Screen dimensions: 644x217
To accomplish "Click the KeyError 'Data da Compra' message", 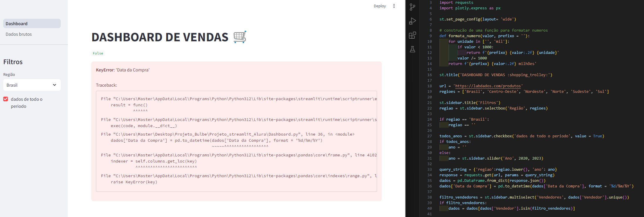I will [x=123, y=70].
